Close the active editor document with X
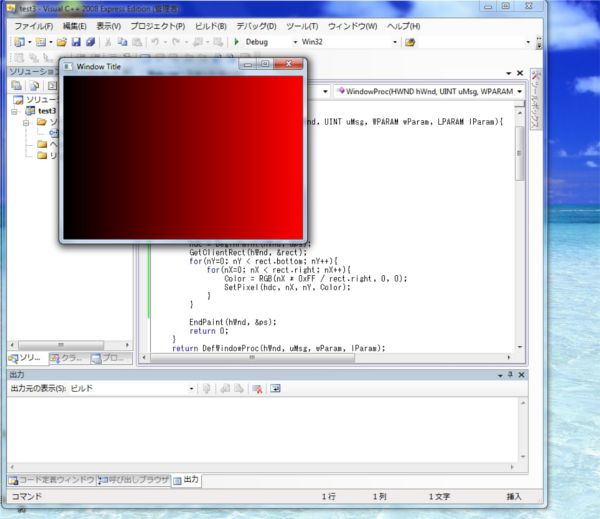The image size is (600, 519). 520,73
